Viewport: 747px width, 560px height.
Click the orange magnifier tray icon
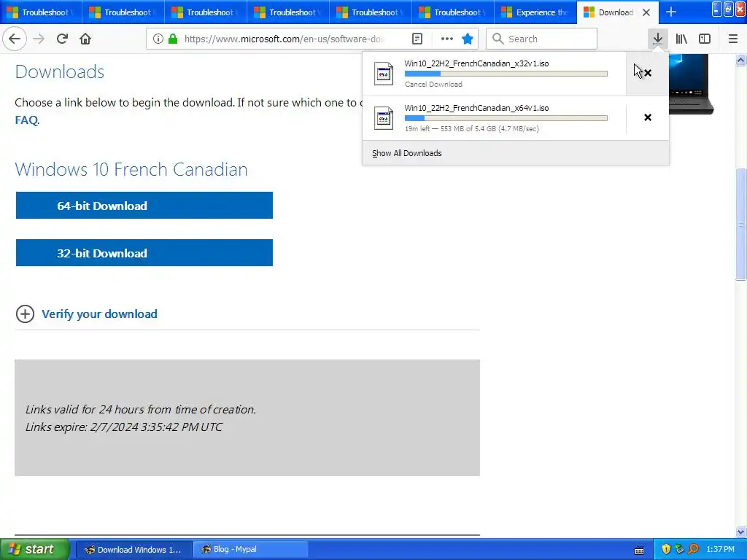point(693,550)
